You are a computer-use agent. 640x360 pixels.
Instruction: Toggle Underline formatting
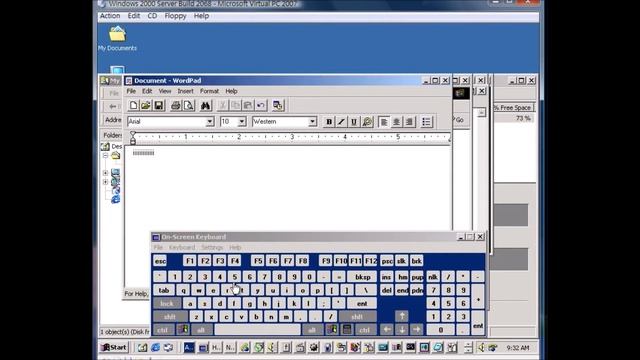[x=354, y=122]
